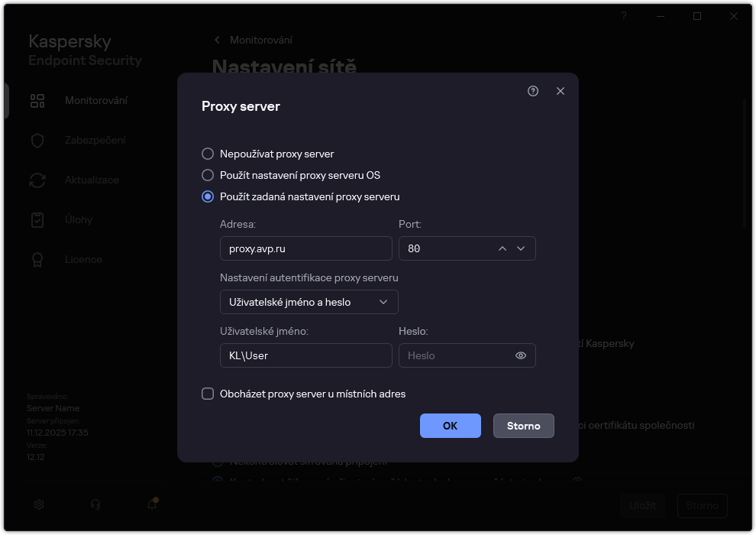This screenshot has height=535, width=756.
Task: Click the Aktualizace update icon
Action: [x=37, y=180]
